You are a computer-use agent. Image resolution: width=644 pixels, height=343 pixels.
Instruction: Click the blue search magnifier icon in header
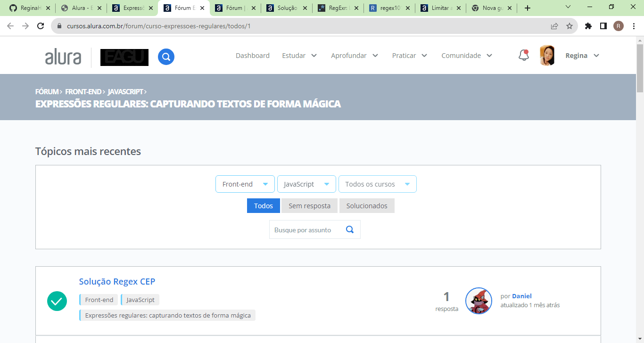point(166,57)
